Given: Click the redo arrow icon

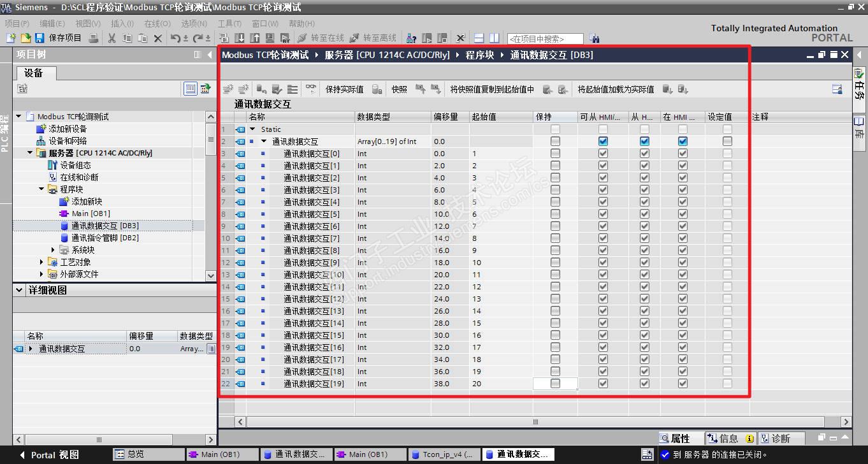Looking at the screenshot, I should click(x=198, y=38).
